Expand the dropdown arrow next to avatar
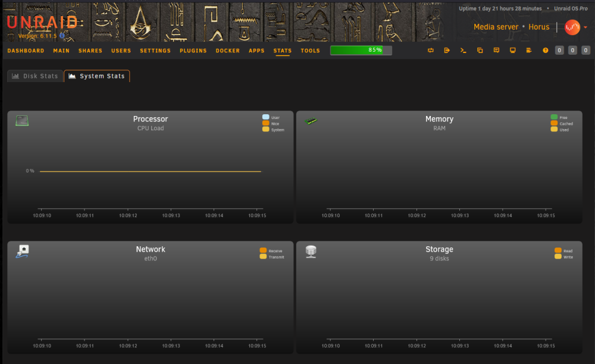This screenshot has height=364, width=595. click(585, 27)
